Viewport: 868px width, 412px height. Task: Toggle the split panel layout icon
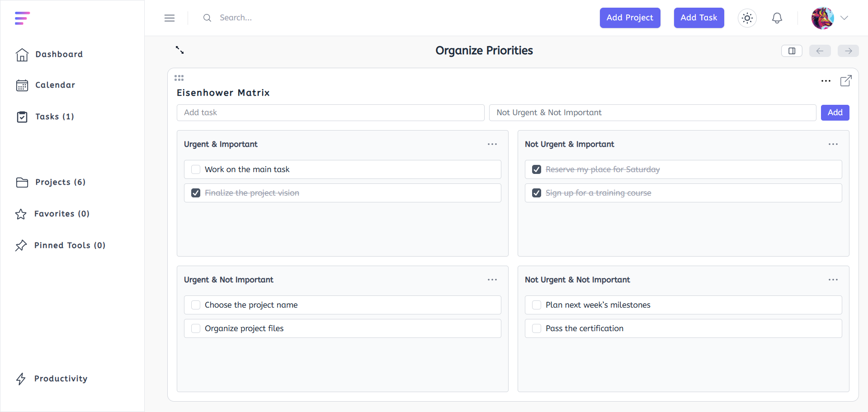click(x=792, y=51)
